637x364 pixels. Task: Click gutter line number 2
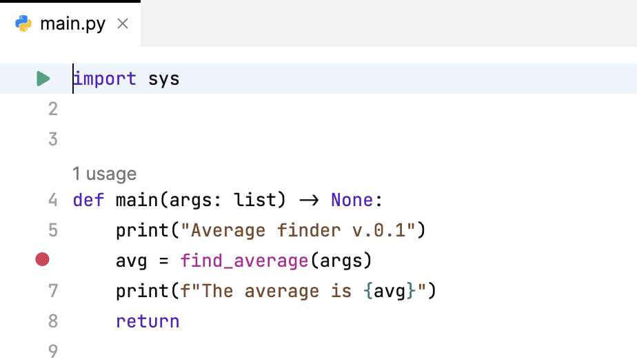[53, 109]
